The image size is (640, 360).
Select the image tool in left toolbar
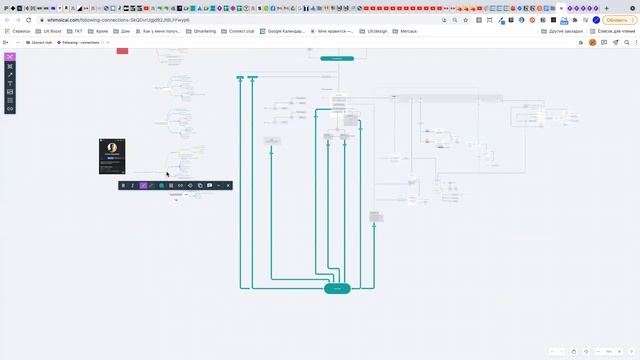coord(10,92)
